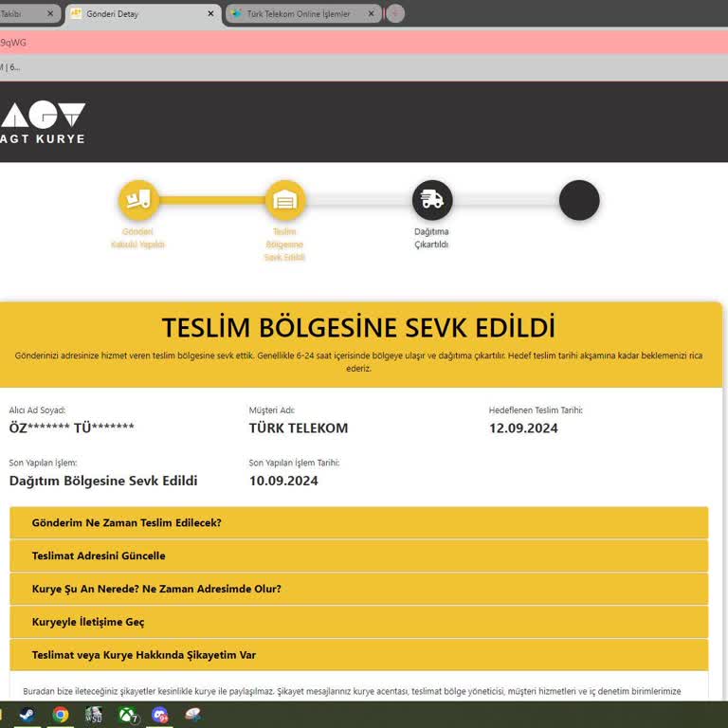Screen dimensions: 728x728
Task: Click the bookmarks bar item ending in 6...
Action: point(10,67)
